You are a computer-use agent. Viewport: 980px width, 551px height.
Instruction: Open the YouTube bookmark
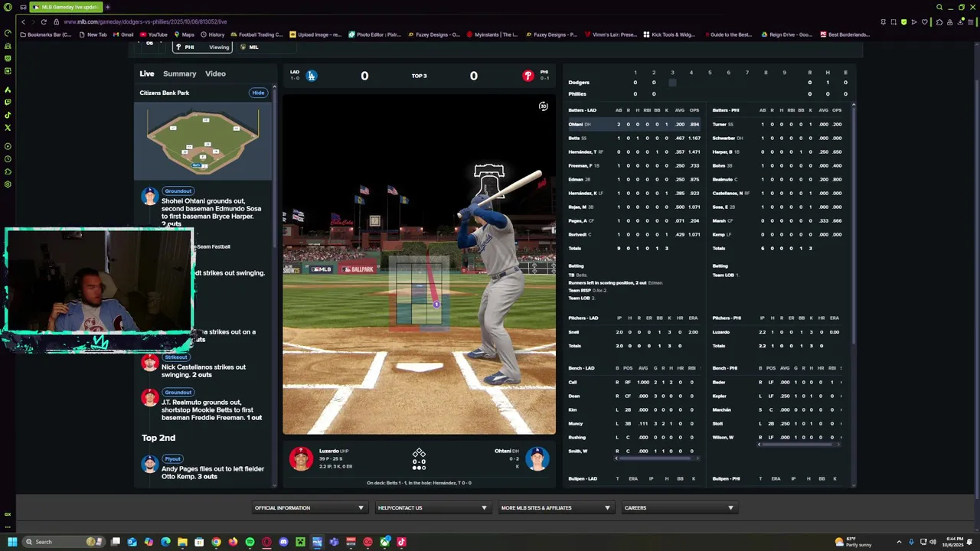coord(153,34)
